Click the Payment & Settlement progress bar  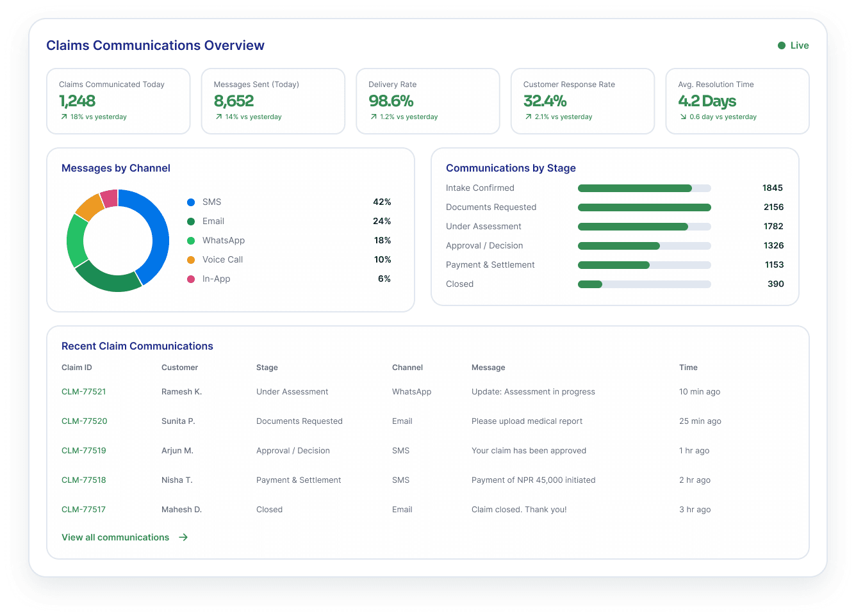coord(645,265)
